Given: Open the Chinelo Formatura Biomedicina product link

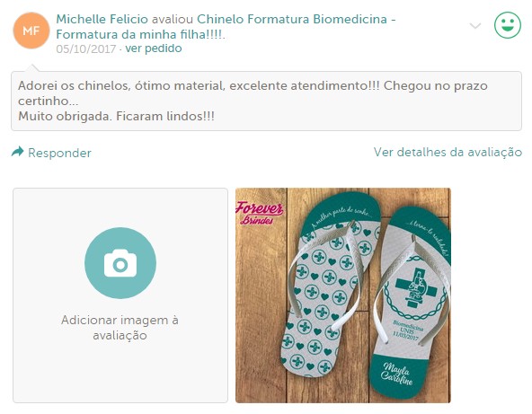Looking at the screenshot, I should (292, 19).
